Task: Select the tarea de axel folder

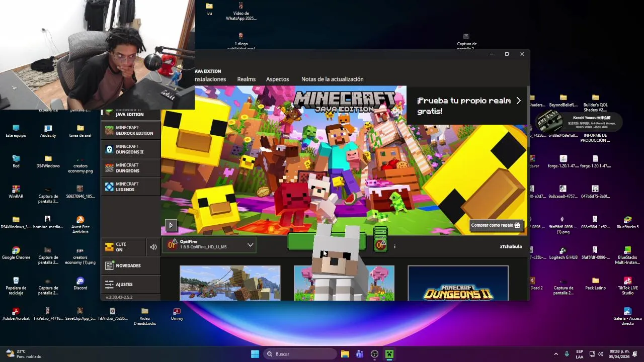Action: (80, 131)
